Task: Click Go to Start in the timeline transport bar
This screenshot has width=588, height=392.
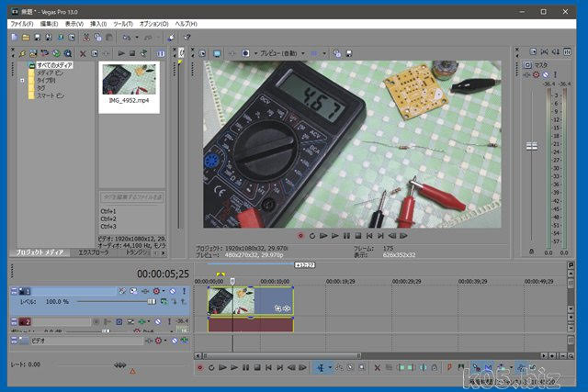Action: (x=268, y=367)
